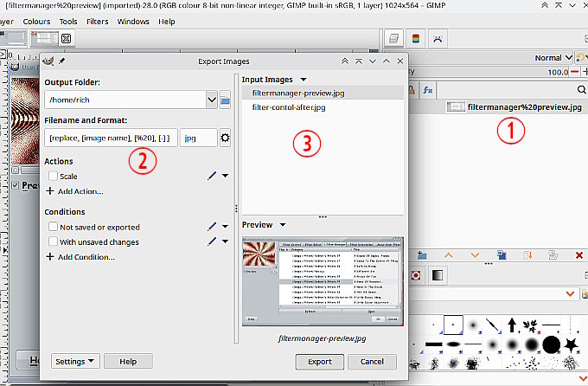
Task: Click the fx layer effects icon
Action: click(x=427, y=90)
